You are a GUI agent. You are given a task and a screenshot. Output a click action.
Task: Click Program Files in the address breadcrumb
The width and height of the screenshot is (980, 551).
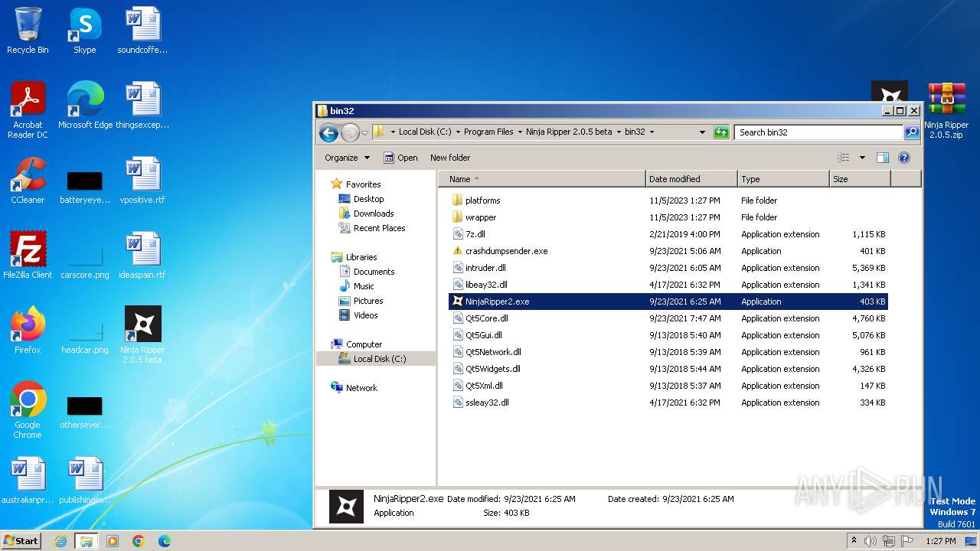tap(488, 132)
